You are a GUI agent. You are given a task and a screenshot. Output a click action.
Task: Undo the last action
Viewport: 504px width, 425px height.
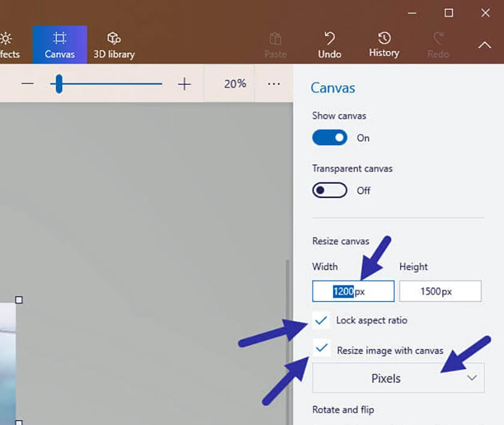coord(329,45)
